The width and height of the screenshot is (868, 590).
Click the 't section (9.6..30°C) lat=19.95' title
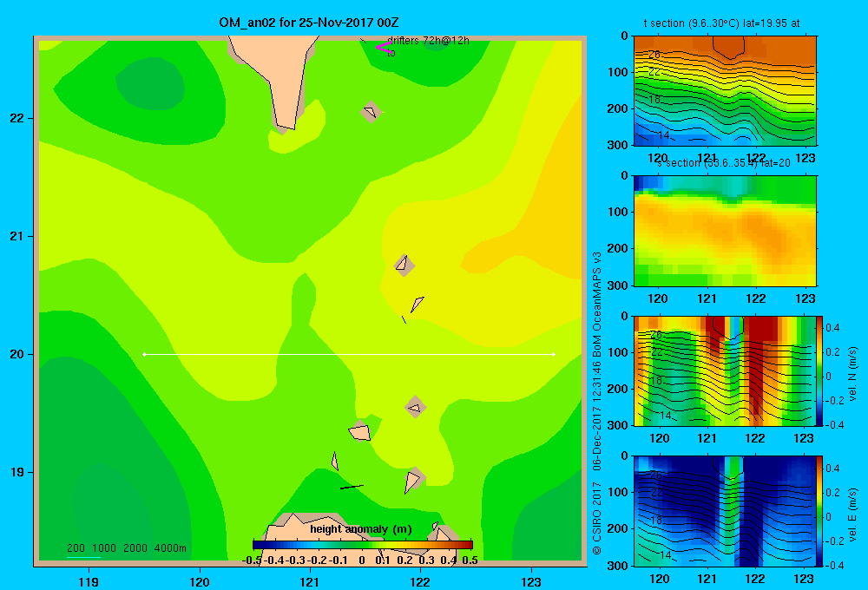pyautogui.click(x=721, y=23)
